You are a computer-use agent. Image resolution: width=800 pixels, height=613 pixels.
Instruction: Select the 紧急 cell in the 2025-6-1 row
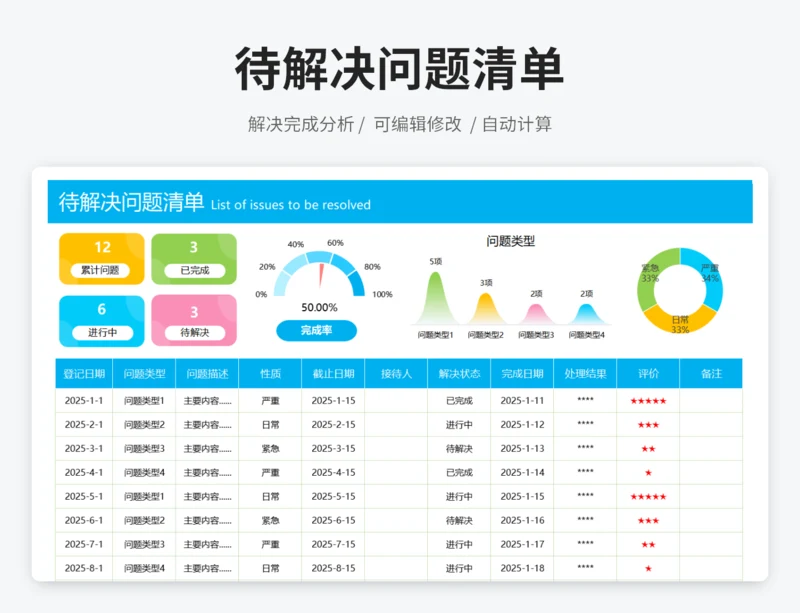[270, 521]
